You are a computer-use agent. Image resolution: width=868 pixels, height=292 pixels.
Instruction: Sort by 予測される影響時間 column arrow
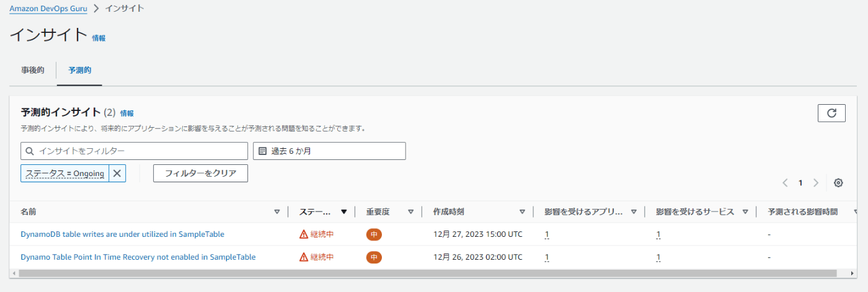[x=856, y=212]
